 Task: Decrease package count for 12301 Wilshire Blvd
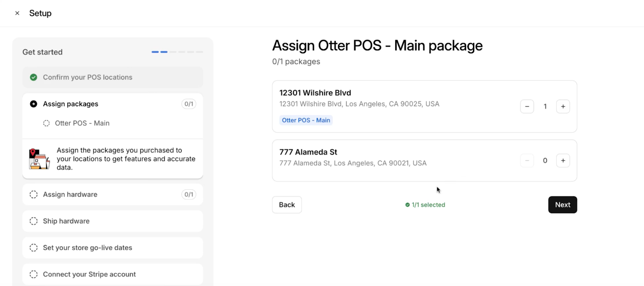[527, 107]
